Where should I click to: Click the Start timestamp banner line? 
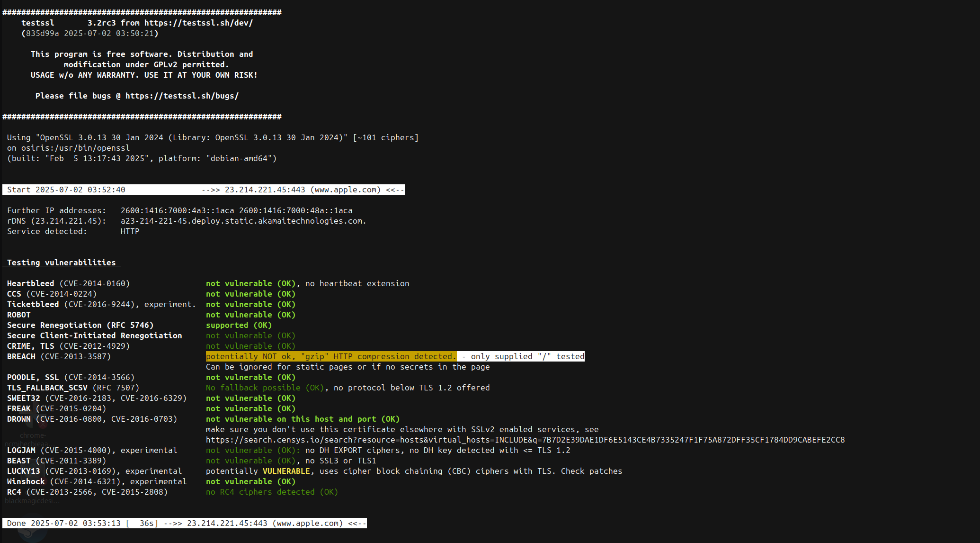click(x=203, y=190)
